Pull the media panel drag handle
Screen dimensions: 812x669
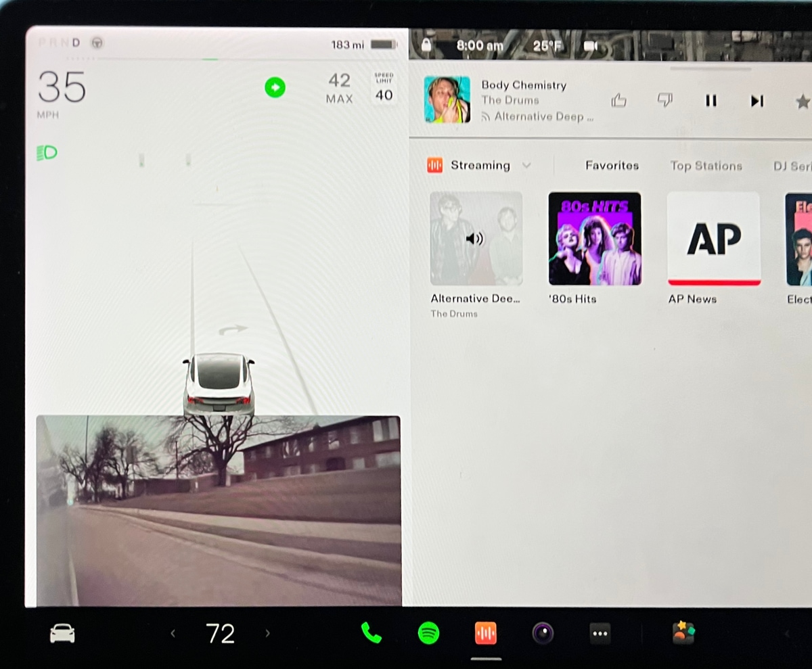coord(710,68)
